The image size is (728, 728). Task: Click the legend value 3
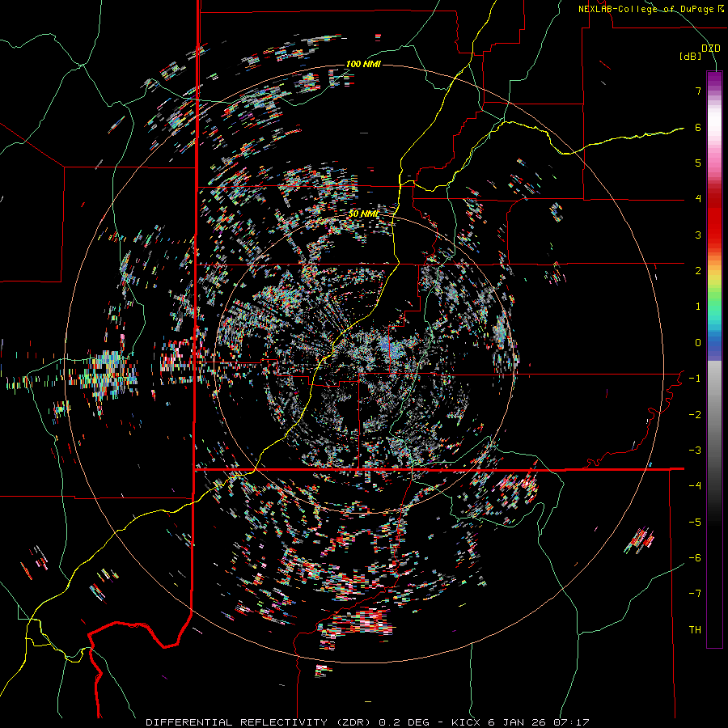click(x=698, y=235)
